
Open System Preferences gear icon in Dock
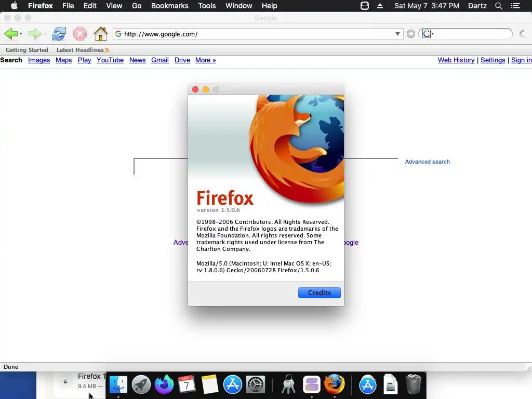click(x=255, y=385)
